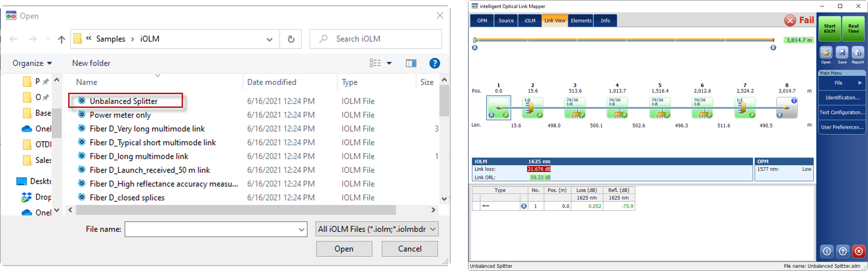Switch to the Source tab
The width and height of the screenshot is (868, 271).
(x=506, y=21)
